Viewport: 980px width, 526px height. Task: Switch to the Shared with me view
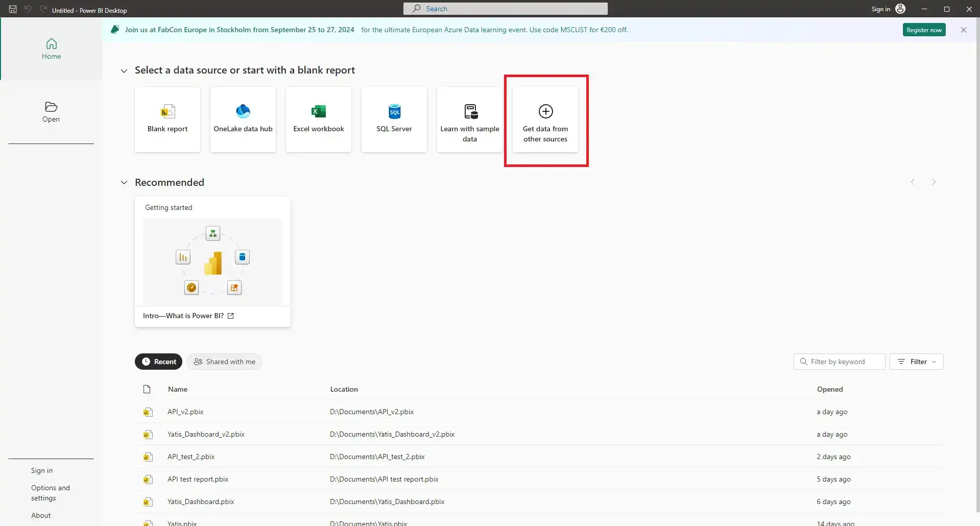pyautogui.click(x=224, y=362)
